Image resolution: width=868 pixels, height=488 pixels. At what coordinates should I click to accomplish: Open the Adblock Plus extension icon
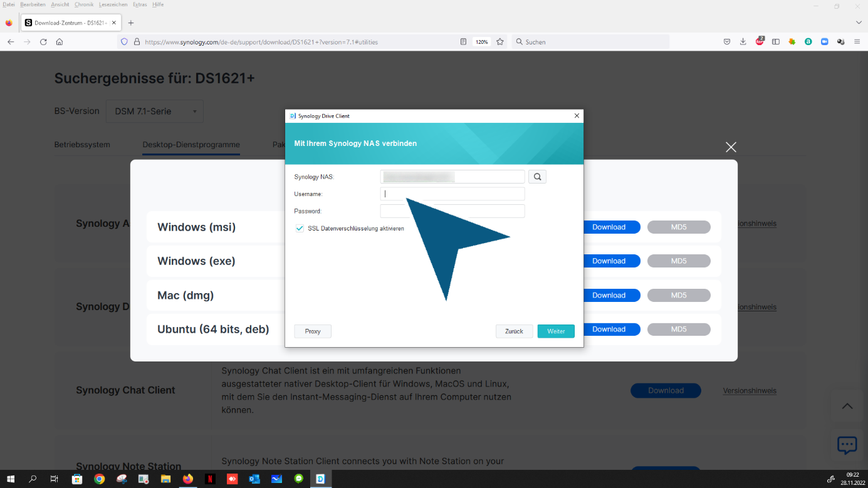[760, 41]
